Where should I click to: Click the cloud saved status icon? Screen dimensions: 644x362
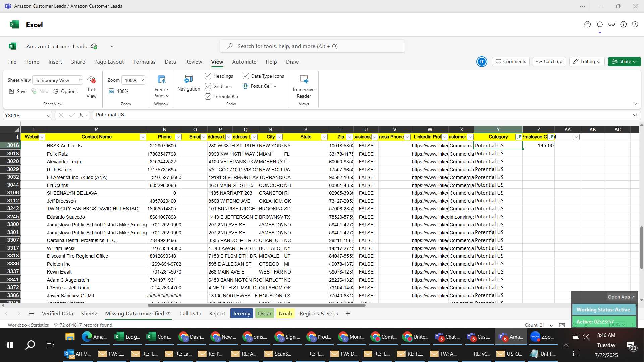[94, 46]
